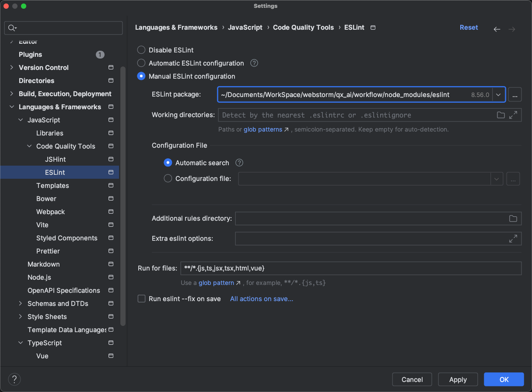Click project icon on Markdown row
The width and height of the screenshot is (532, 392).
[x=111, y=264]
